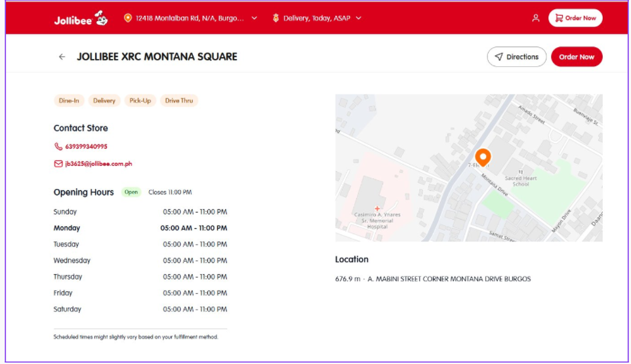631x364 pixels.
Task: Click the orange map marker pin
Action: tap(483, 157)
